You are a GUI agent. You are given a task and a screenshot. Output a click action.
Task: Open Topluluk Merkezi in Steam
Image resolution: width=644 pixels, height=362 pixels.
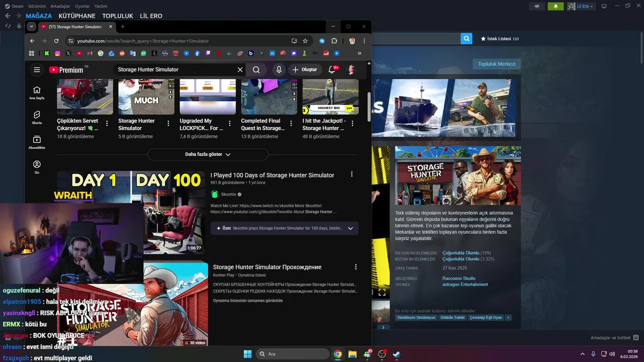click(x=497, y=64)
